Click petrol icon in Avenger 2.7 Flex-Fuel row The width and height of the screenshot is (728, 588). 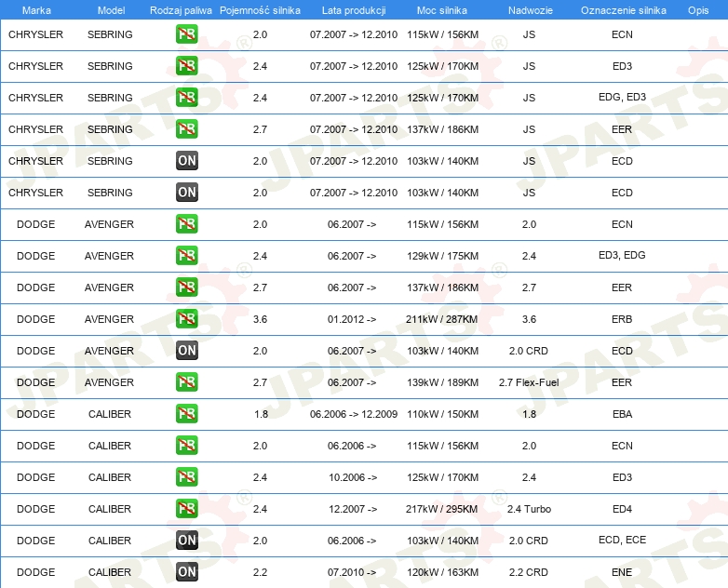click(186, 382)
